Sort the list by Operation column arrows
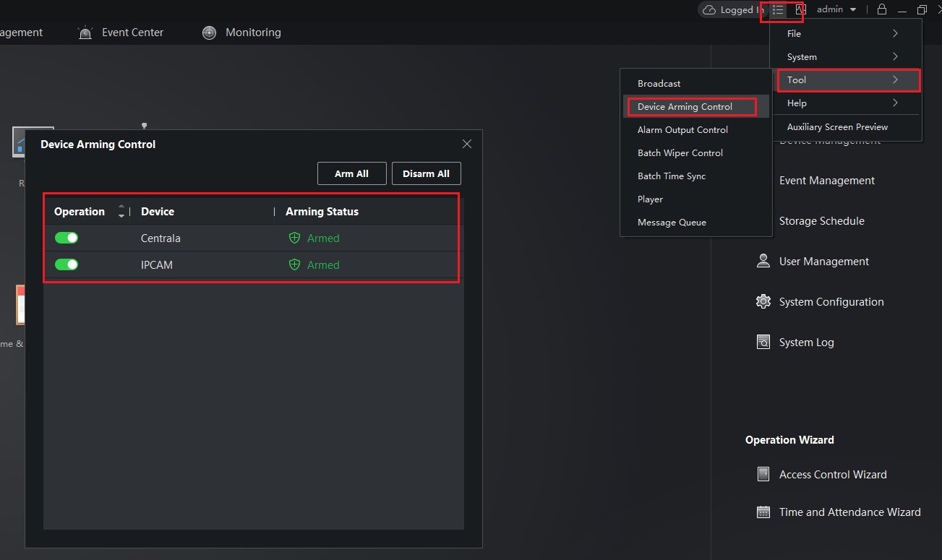942x560 pixels. pyautogui.click(x=121, y=211)
